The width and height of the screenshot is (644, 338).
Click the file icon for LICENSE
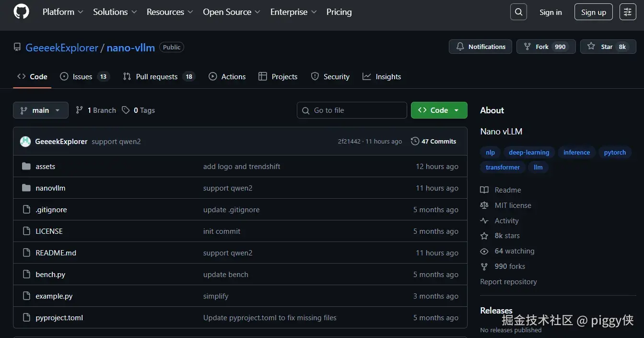point(26,231)
